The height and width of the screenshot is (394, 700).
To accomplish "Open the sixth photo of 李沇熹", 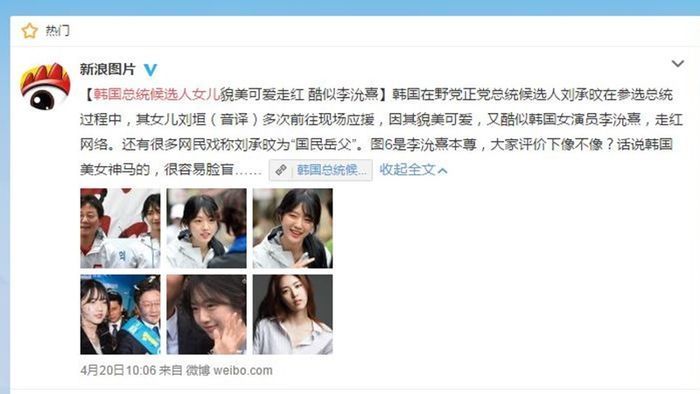I will (x=293, y=315).
